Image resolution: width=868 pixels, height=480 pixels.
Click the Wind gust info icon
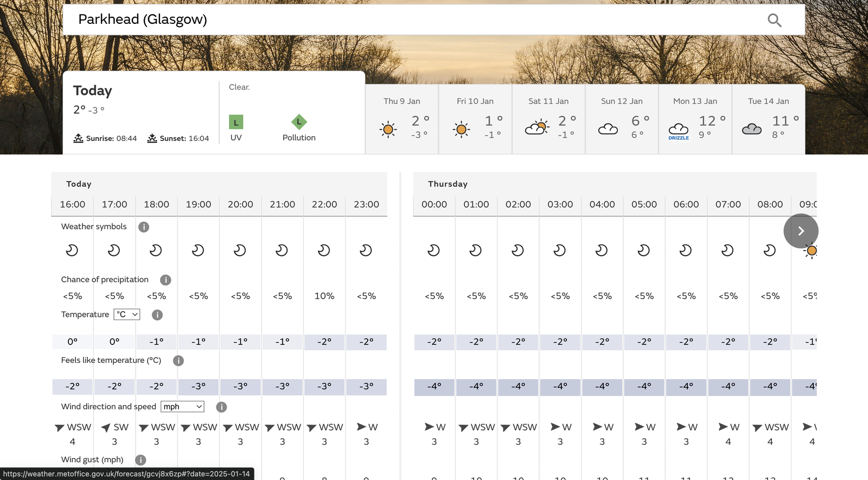[x=141, y=460]
